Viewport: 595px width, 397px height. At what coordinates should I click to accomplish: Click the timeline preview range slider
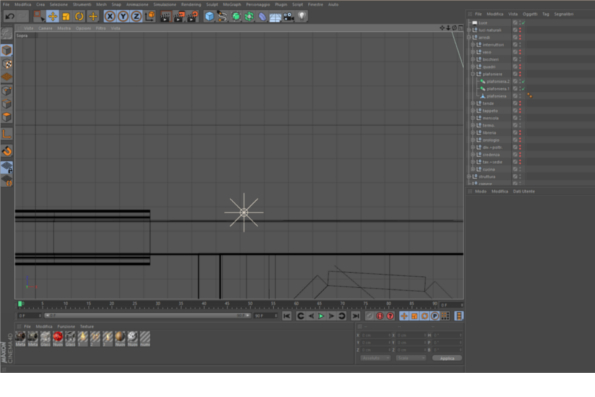tap(147, 315)
